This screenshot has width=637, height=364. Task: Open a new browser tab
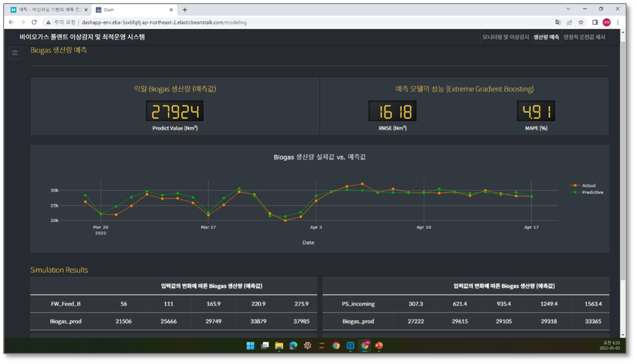(x=185, y=9)
